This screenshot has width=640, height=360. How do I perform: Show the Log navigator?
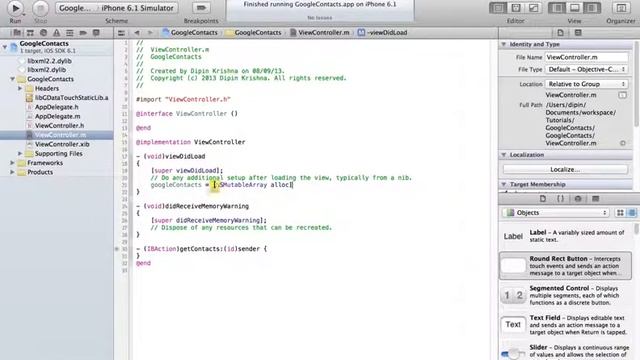[x=96, y=33]
